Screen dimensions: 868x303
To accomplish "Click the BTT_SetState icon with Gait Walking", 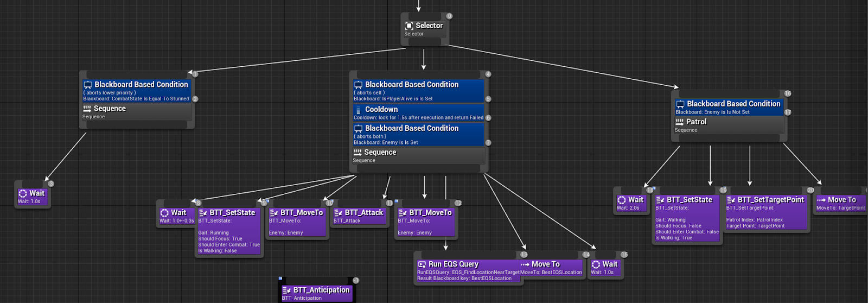I will 660,200.
